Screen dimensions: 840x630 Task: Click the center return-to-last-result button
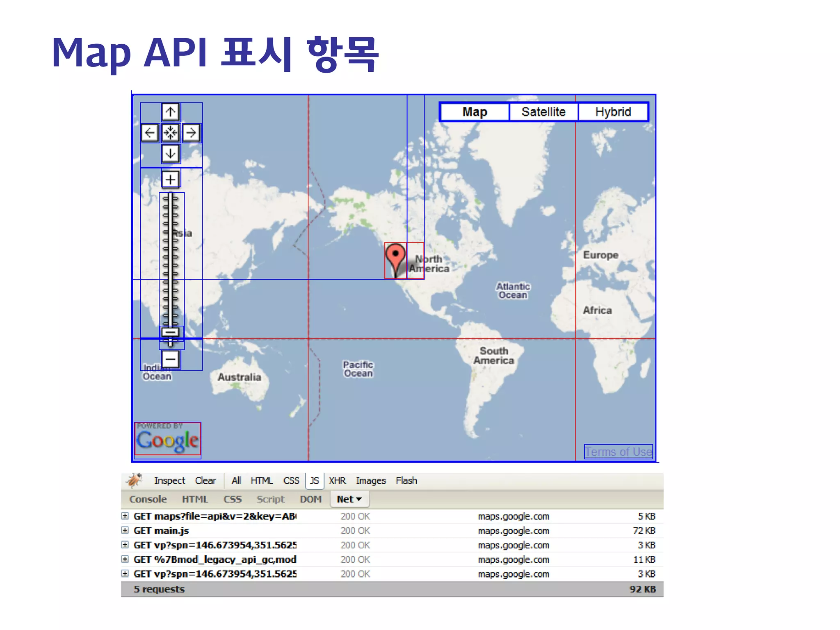tap(170, 132)
